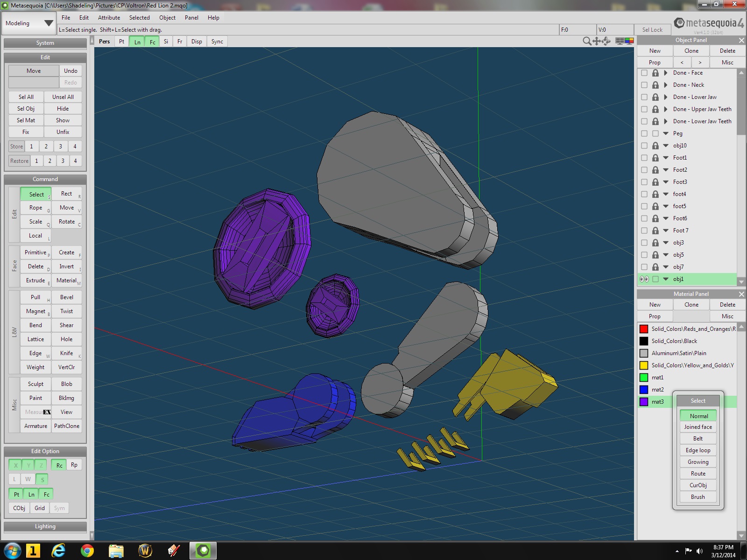The height and width of the screenshot is (560, 747).
Task: Open World of Warcraft taskbar icon
Action: point(145,551)
